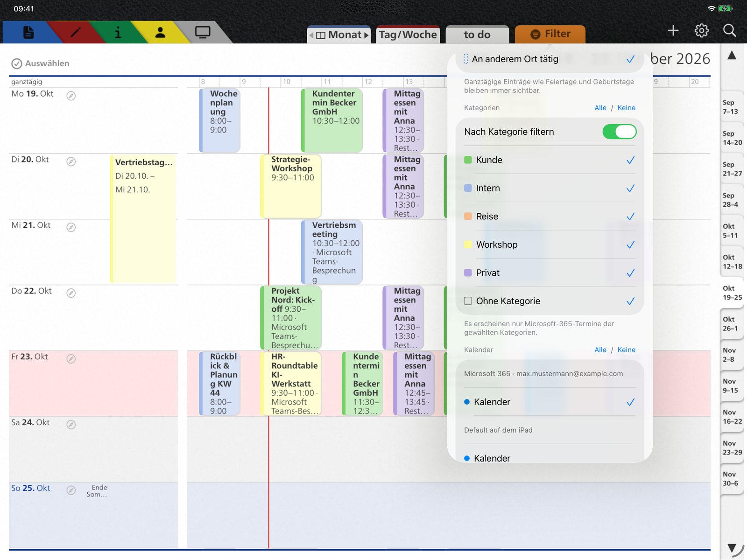Open Kundentermin Becker GmbH Monday event
Viewport: 747px width, 560px height.
[332, 120]
